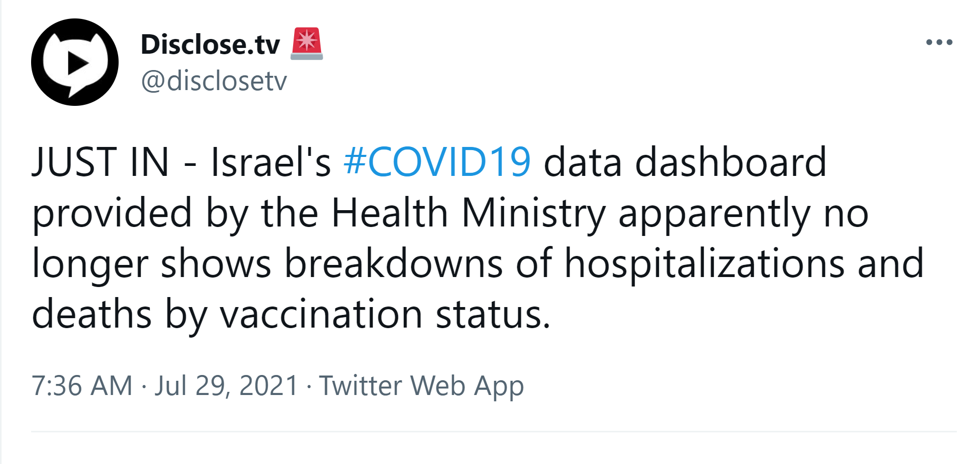Click the Disclose.tv display name
The width and height of the screenshot is (980, 464).
point(210,44)
